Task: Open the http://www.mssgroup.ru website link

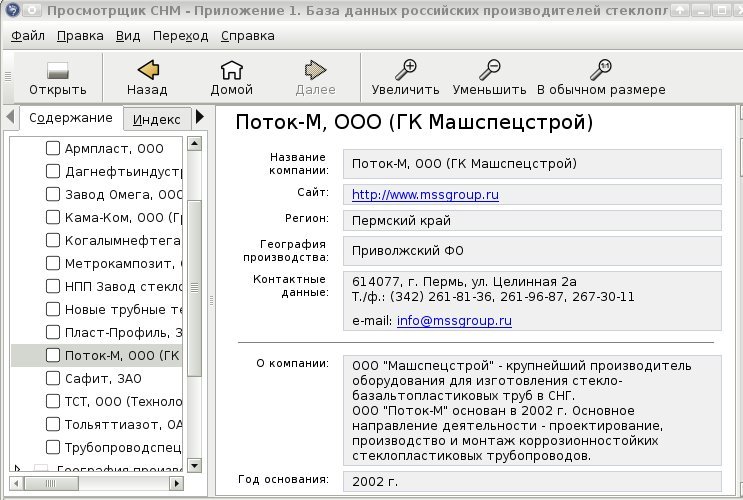Action: click(x=425, y=195)
